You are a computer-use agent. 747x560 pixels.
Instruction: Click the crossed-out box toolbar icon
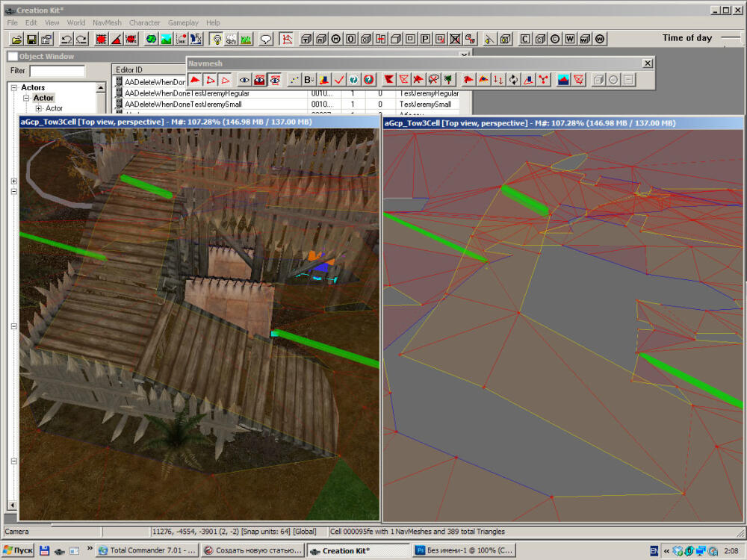pos(455,39)
